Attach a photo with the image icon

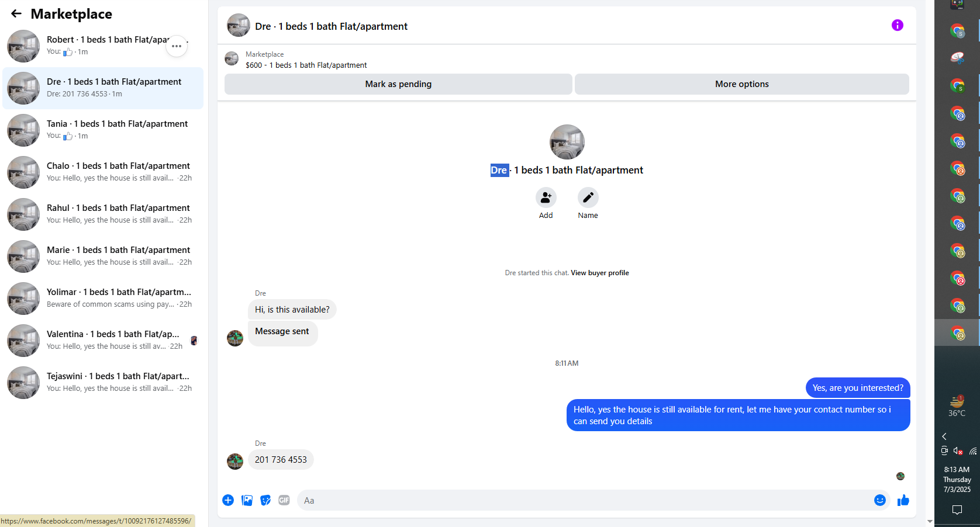click(247, 500)
